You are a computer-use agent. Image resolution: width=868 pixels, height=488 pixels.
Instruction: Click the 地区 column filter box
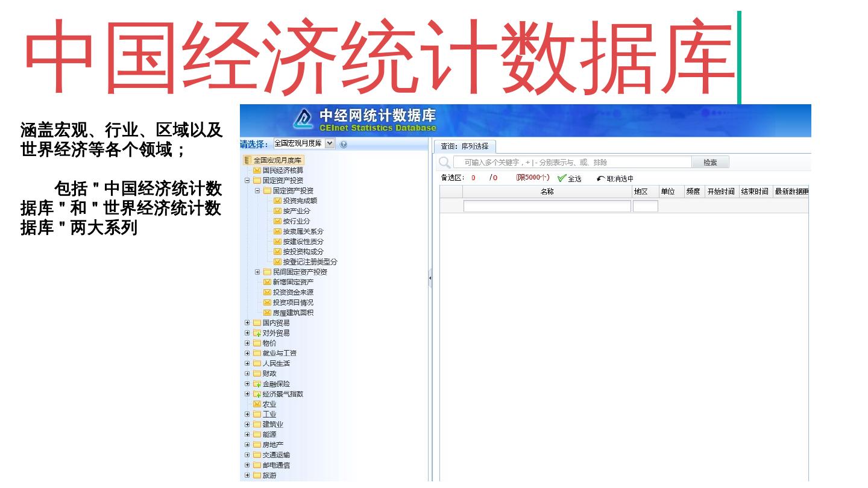[x=645, y=206]
